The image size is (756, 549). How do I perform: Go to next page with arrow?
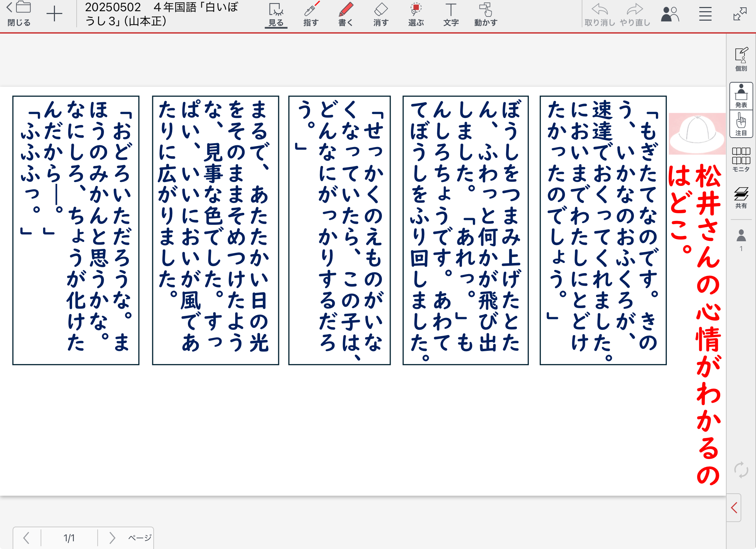click(112, 537)
